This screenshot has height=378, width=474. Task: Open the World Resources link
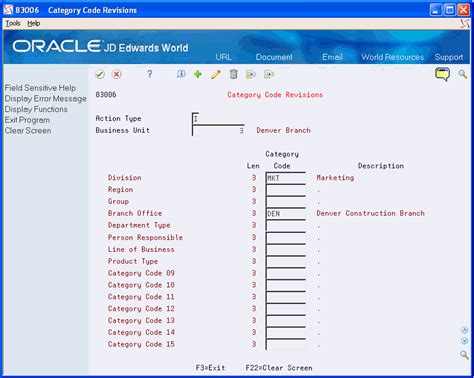pyautogui.click(x=393, y=57)
